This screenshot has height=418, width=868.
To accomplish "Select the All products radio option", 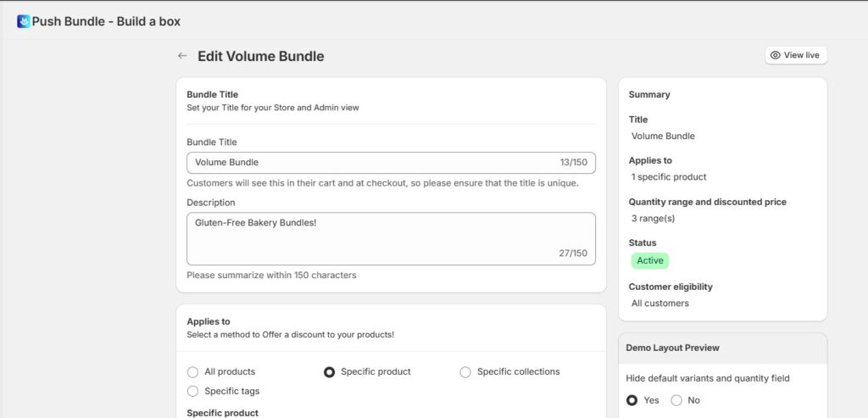I will pos(192,371).
